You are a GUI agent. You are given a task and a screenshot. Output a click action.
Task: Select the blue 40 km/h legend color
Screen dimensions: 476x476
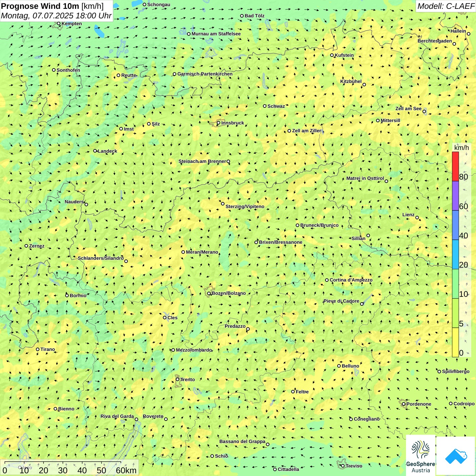(455, 225)
